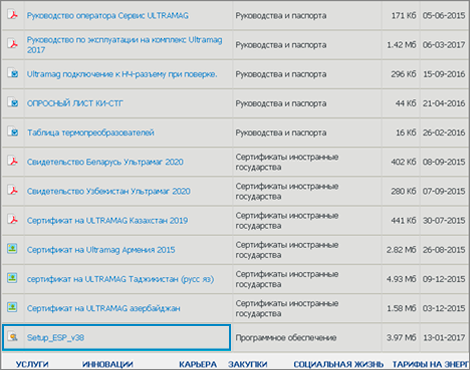Click Руководства и паспорта in ОПРОСНЫЙ ЛИСТ row
This screenshot has height=370, width=470.
point(281,103)
